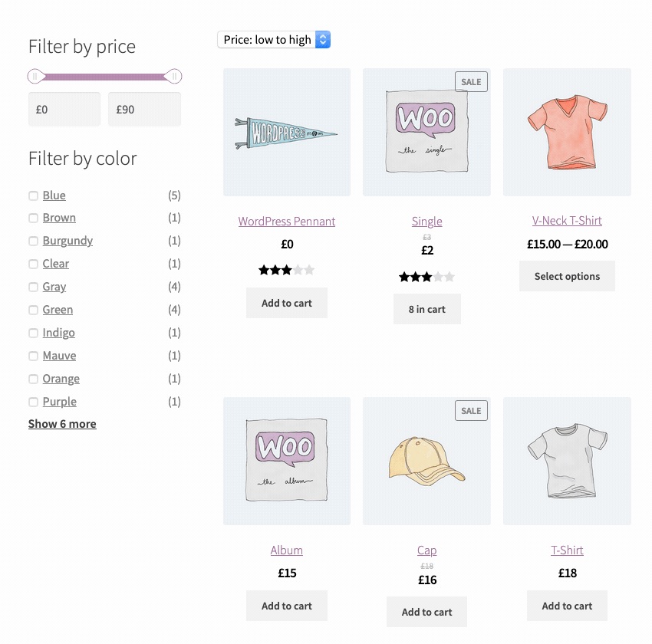
Task: Click the star rating under Single
Action: 426,277
